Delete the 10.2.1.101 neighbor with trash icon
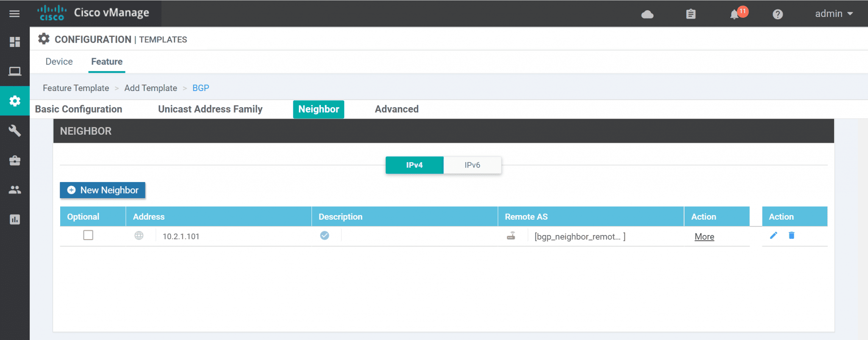 791,235
